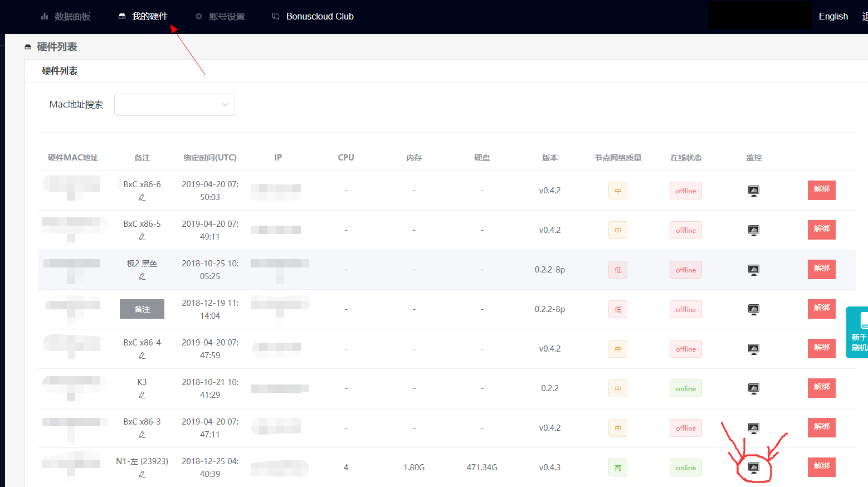
Task: Open the 新手刷机 side panel
Action: pos(857,333)
